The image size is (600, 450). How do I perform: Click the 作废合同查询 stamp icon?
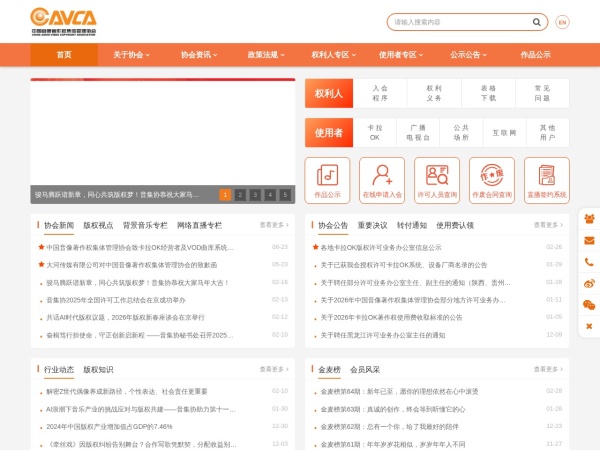491,173
